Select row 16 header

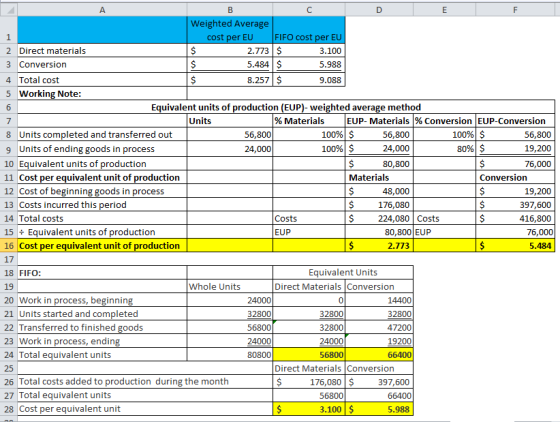(9, 246)
